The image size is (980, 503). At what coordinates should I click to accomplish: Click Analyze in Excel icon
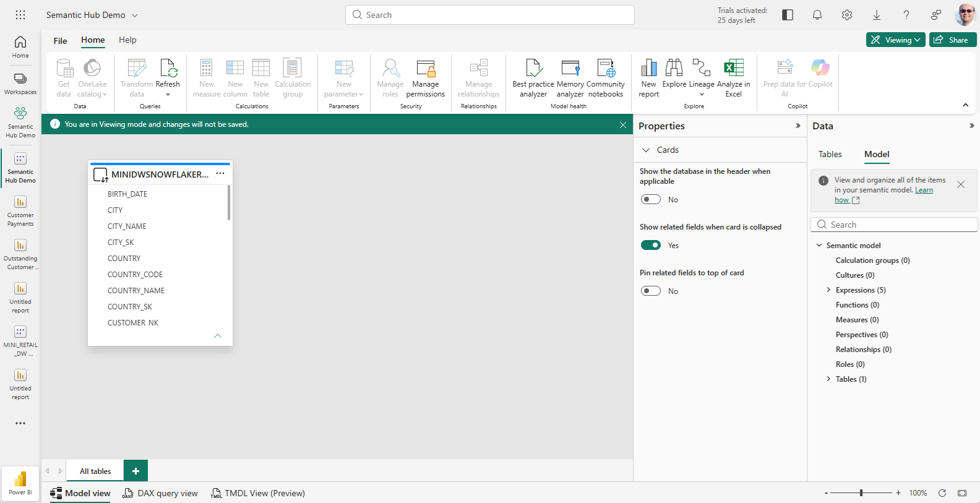(734, 78)
